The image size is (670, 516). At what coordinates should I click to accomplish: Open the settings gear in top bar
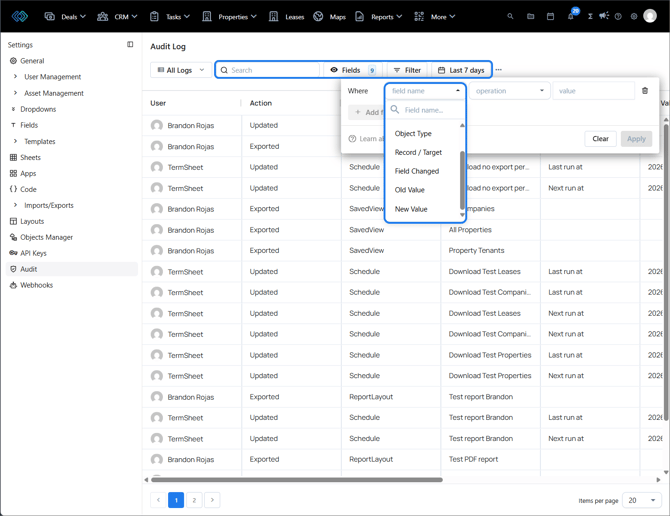(634, 17)
